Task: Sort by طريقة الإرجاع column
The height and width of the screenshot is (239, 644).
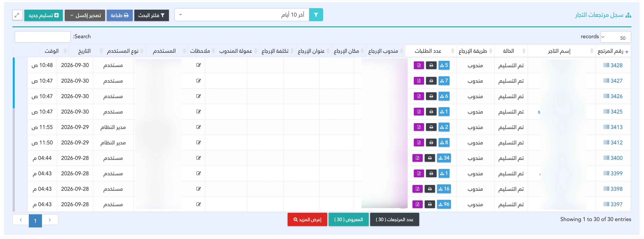Action: 475,51
